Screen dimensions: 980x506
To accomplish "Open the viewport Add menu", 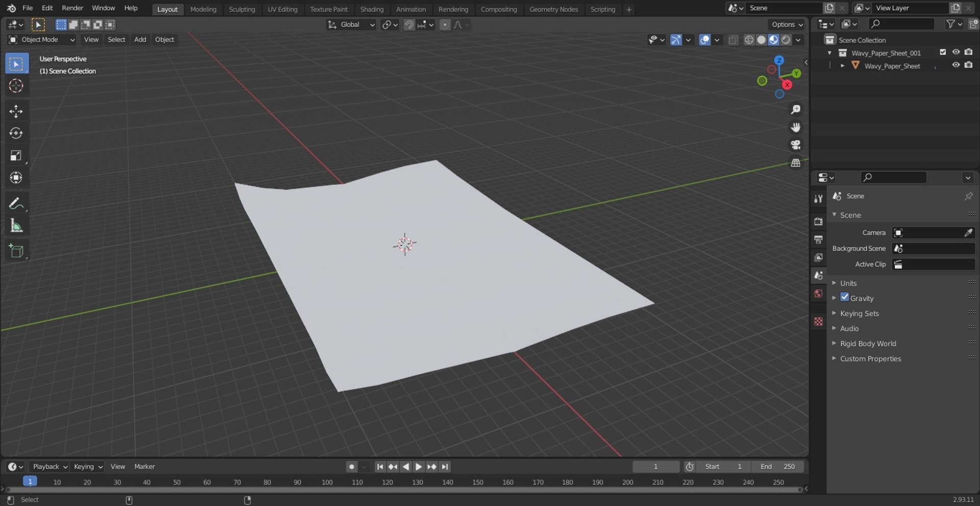I will (x=140, y=40).
